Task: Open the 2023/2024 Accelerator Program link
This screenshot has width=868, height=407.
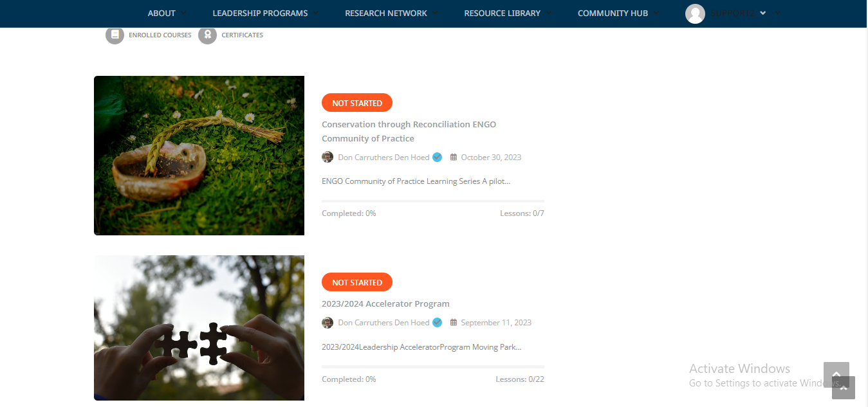Action: point(385,303)
